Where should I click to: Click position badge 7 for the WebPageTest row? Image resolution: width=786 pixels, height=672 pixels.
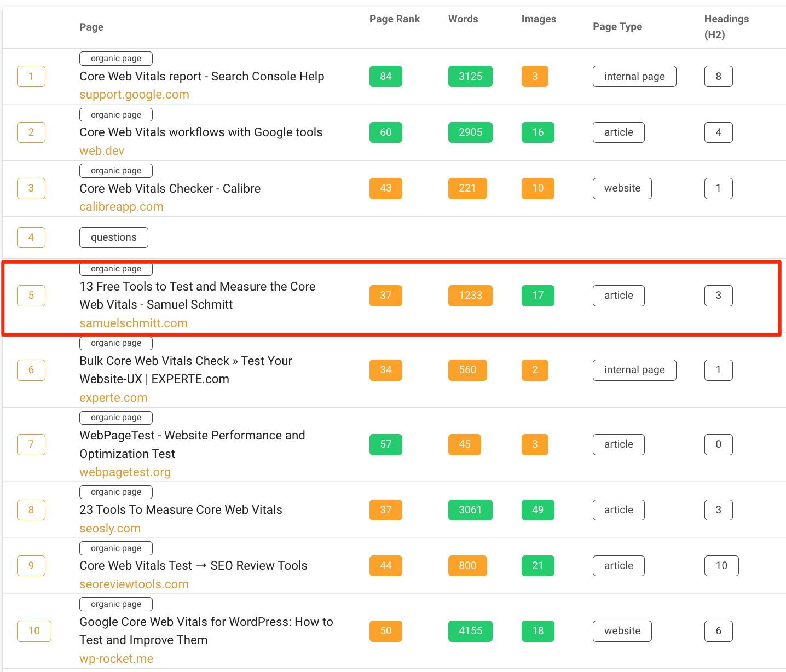click(x=31, y=444)
